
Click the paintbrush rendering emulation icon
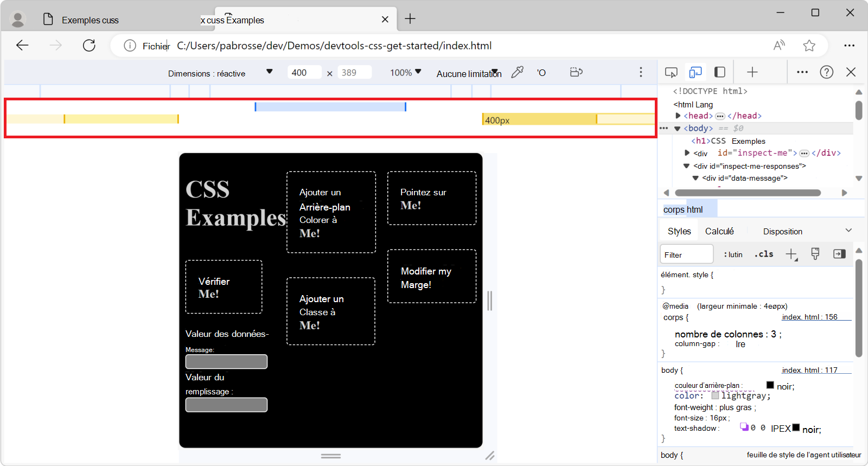[x=815, y=254]
